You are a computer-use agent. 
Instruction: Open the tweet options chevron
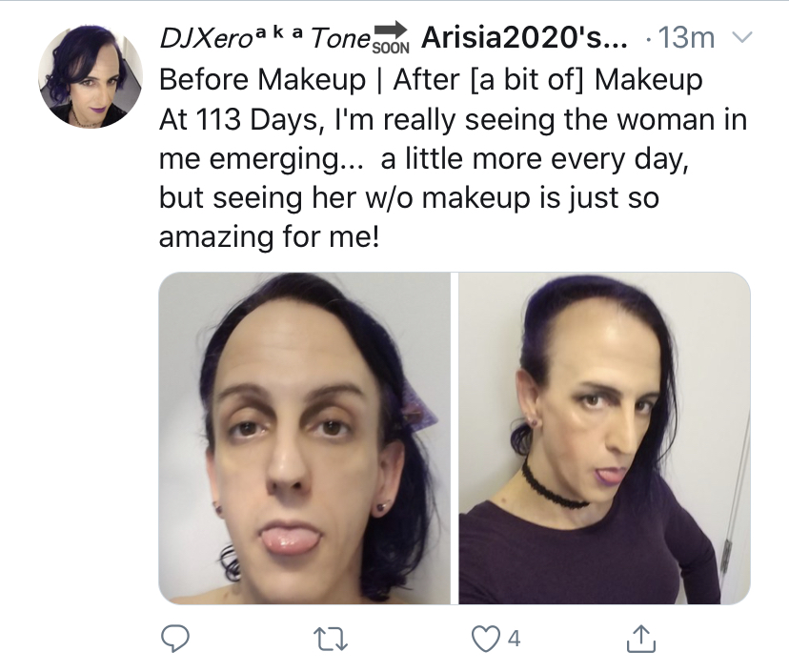(x=740, y=37)
